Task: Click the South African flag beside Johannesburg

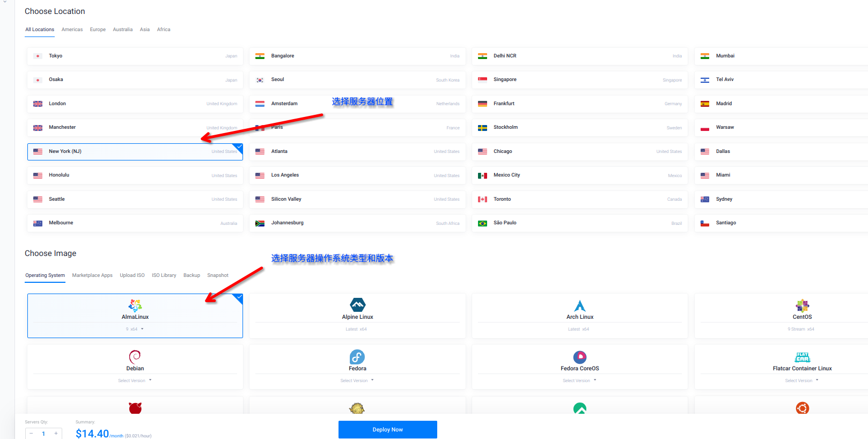Action: click(x=260, y=223)
